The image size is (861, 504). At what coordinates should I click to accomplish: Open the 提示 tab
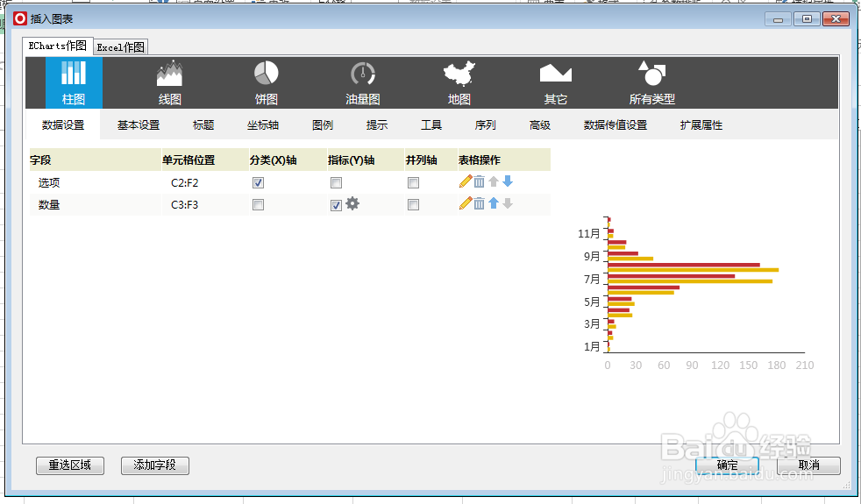pos(377,125)
